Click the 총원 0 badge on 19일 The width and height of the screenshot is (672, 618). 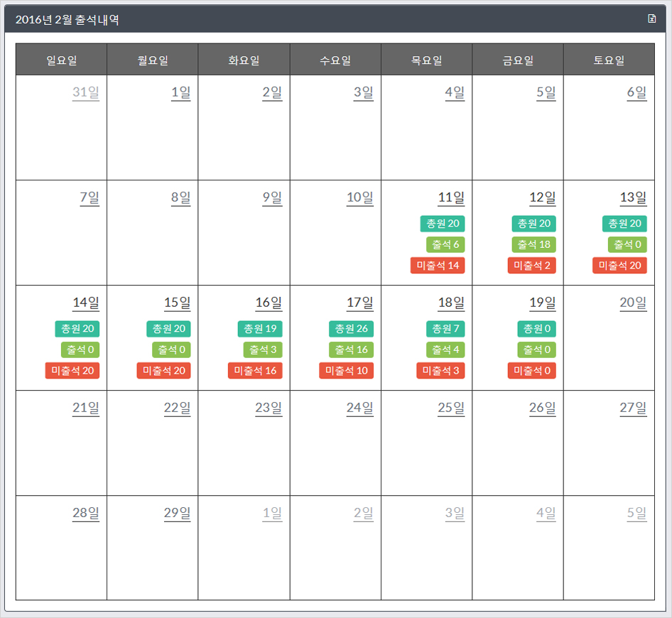536,329
